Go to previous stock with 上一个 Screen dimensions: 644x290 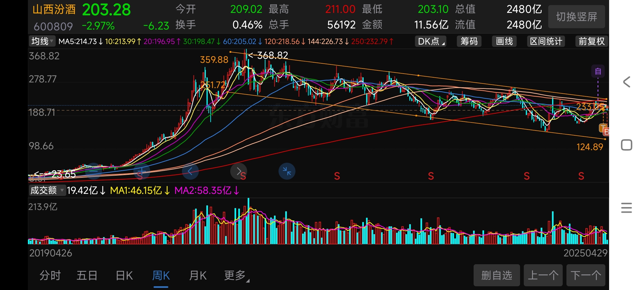[543, 275]
